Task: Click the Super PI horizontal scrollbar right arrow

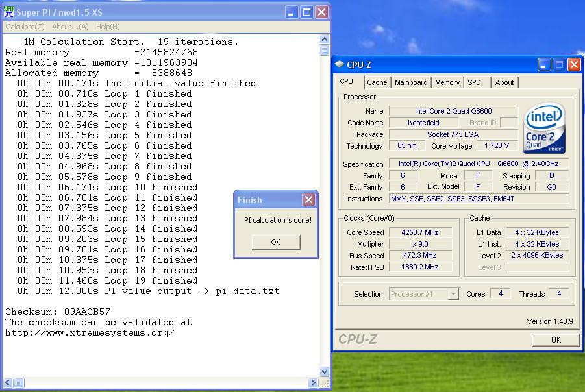Action: click(x=314, y=383)
